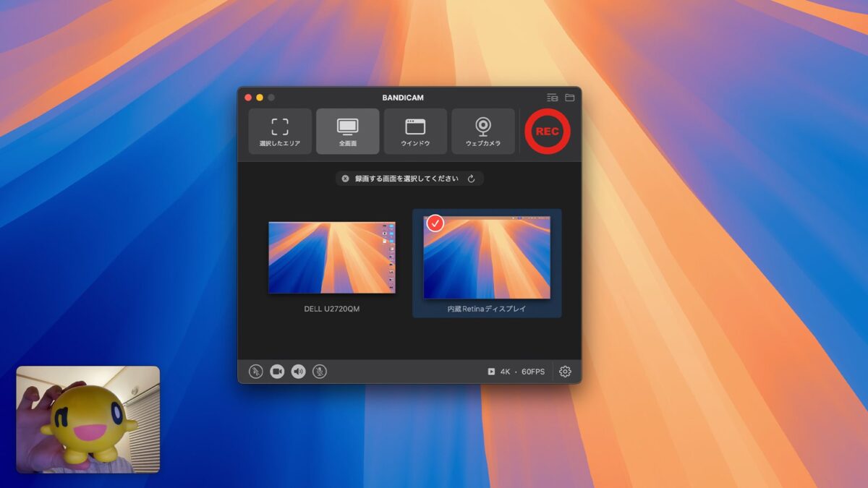Open the ウェブカメラ webcam recording mode
The width and height of the screenshot is (868, 488).
pos(482,131)
